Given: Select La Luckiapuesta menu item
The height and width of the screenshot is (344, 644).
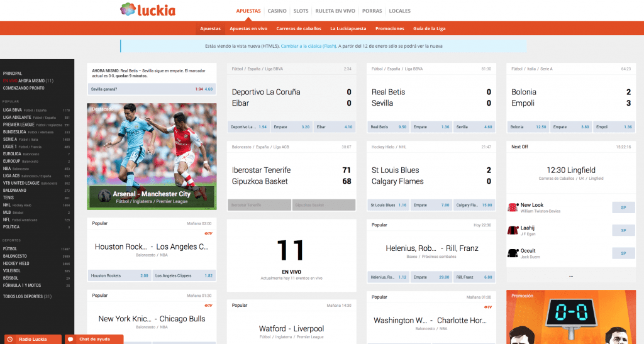Looking at the screenshot, I should (348, 28).
